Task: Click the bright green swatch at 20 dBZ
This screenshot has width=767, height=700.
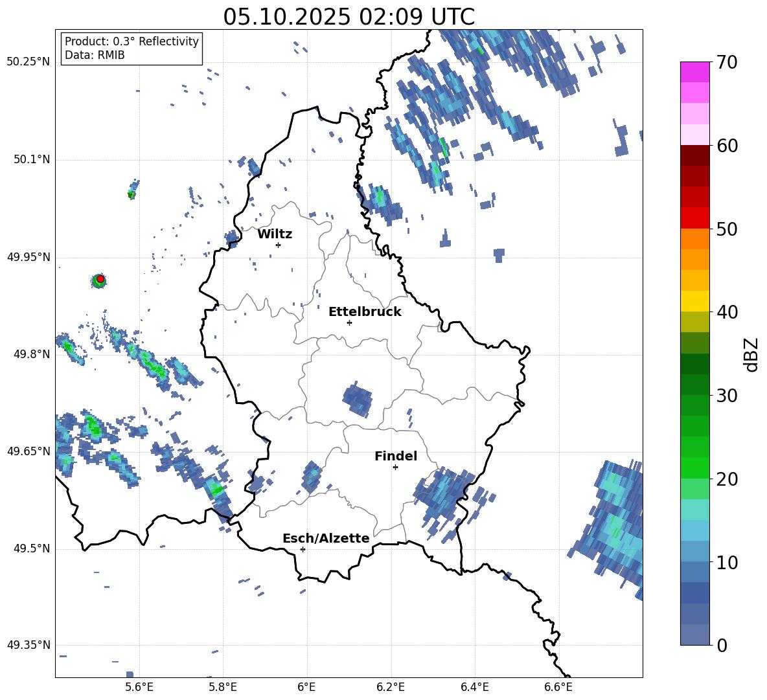Action: 694,468
